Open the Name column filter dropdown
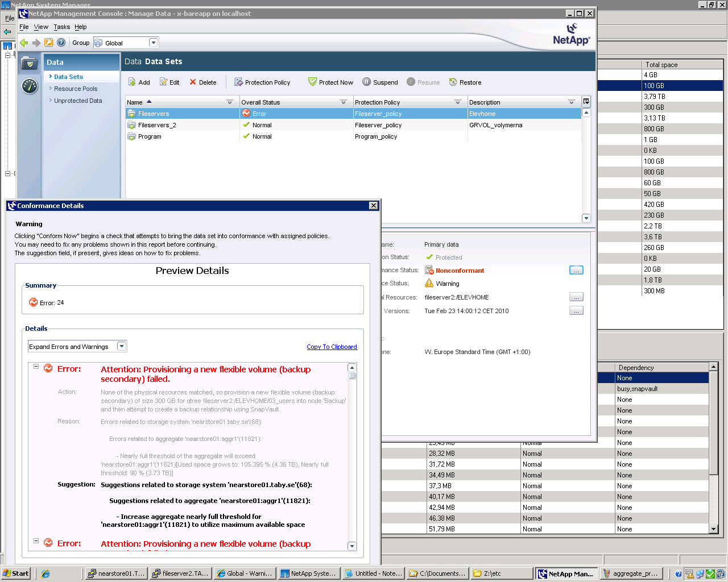This screenshot has height=582, width=728. [230, 102]
